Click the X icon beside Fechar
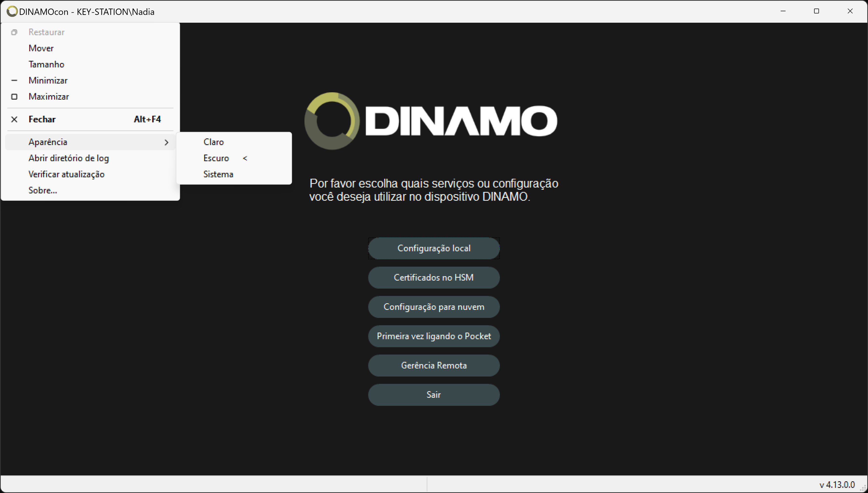This screenshot has width=868, height=493. (14, 119)
